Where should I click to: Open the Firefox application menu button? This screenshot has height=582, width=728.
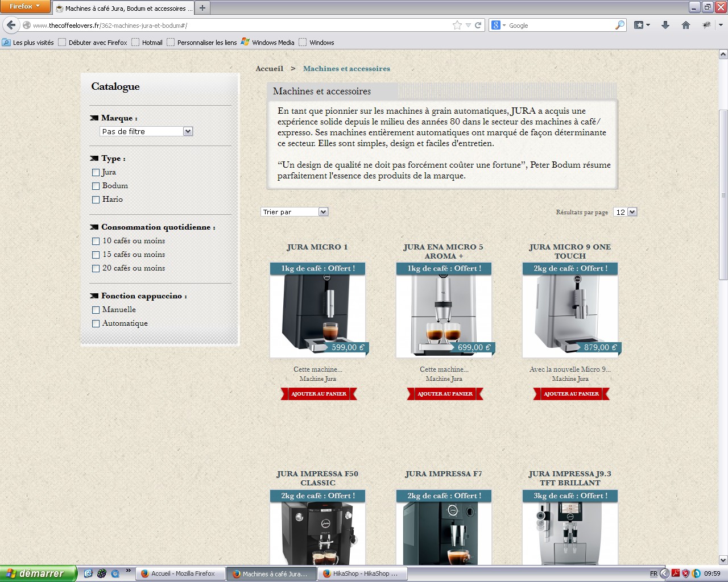point(26,6)
